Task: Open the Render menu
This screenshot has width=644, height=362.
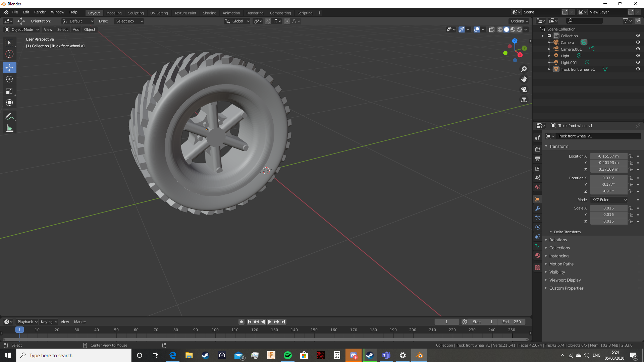Action: tap(40, 12)
